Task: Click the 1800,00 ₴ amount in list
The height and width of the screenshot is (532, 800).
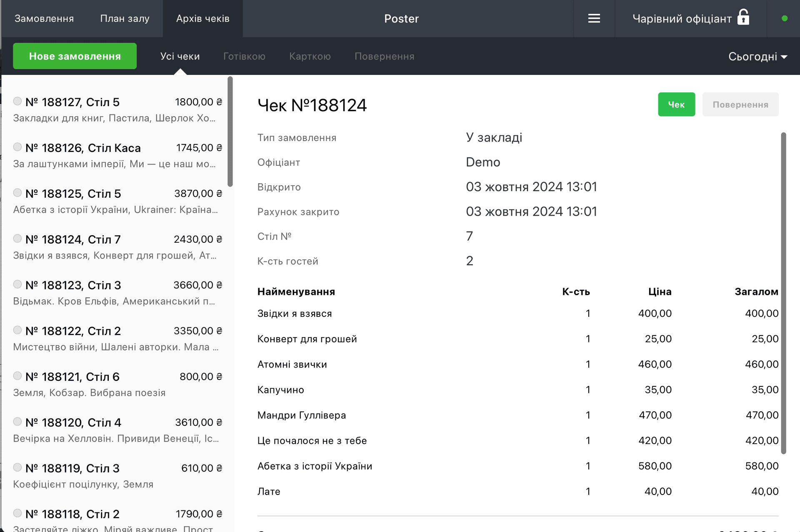Action: pyautogui.click(x=199, y=102)
